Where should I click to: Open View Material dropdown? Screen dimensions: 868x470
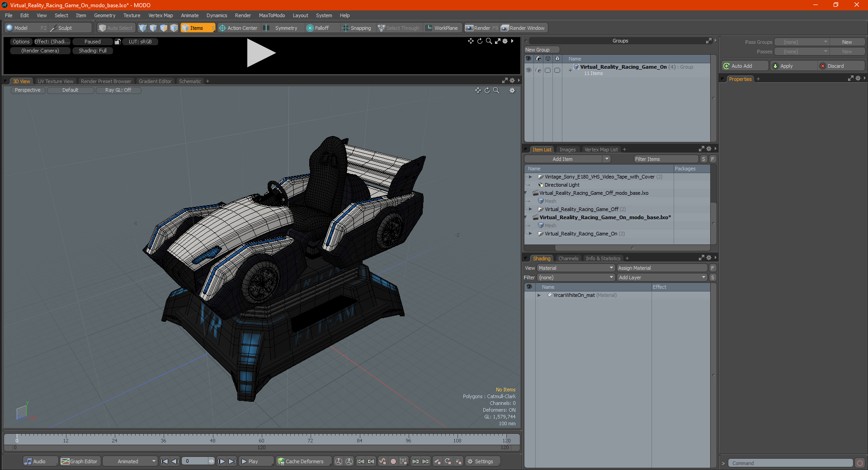point(576,268)
